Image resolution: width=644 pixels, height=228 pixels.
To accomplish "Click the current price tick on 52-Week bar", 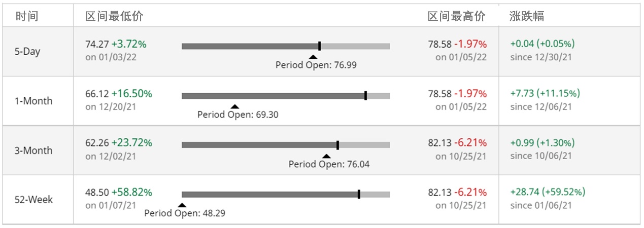I will point(359,194).
